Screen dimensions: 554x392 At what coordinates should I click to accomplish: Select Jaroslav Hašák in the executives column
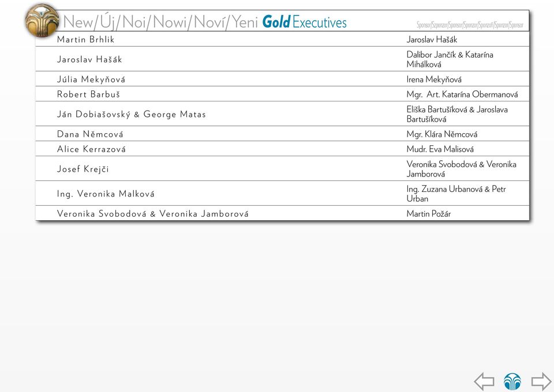click(x=89, y=59)
